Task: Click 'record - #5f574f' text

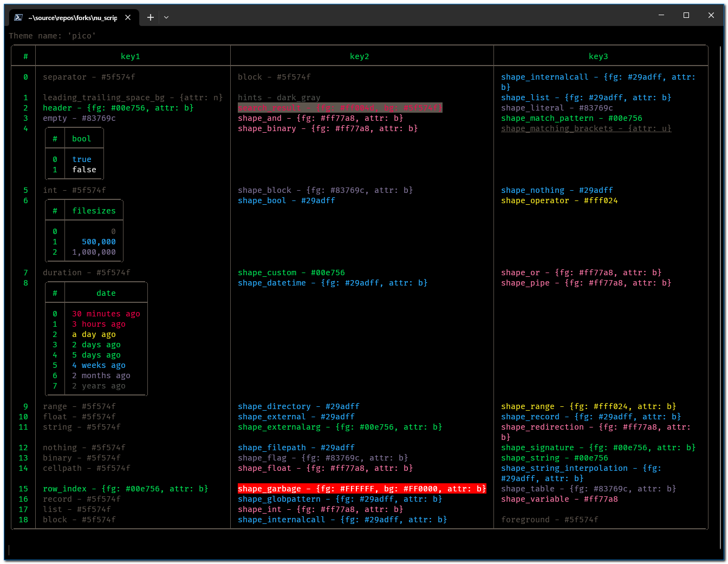Action: pyautogui.click(x=82, y=499)
